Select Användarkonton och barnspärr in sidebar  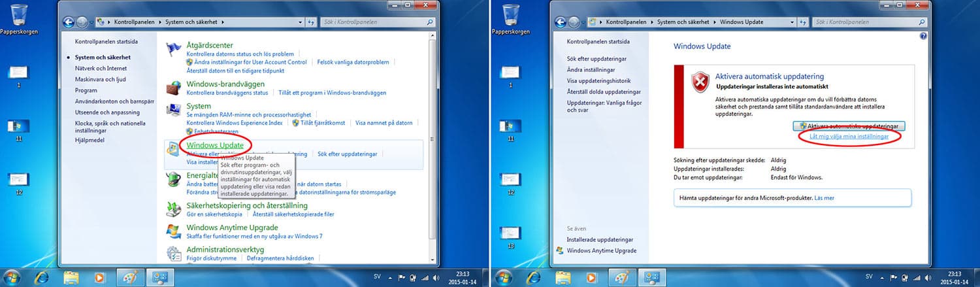(114, 101)
